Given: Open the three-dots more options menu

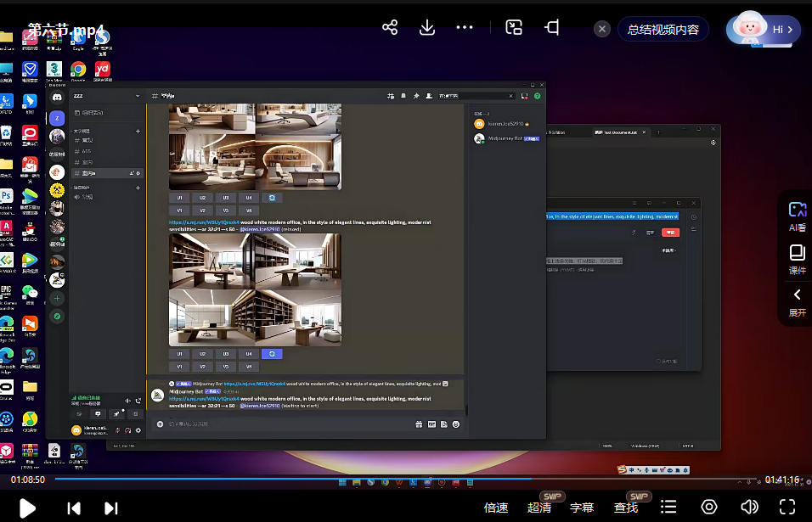Looking at the screenshot, I should click(465, 28).
